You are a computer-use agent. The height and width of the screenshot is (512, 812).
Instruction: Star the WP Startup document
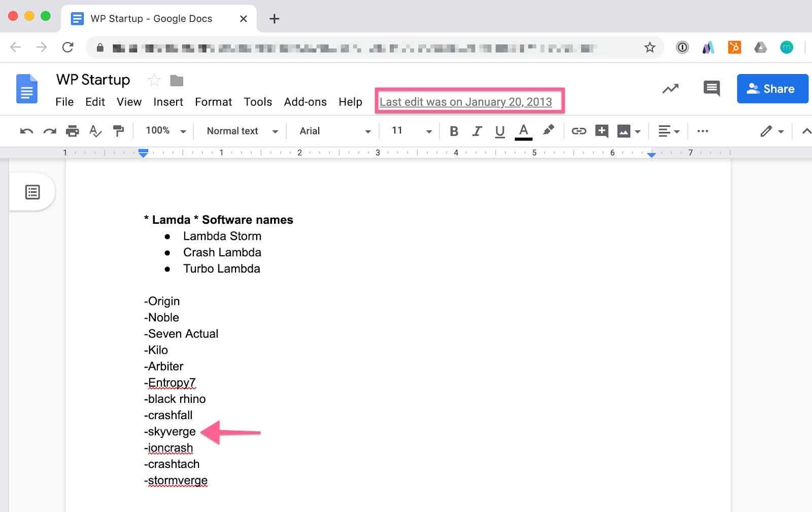click(154, 80)
